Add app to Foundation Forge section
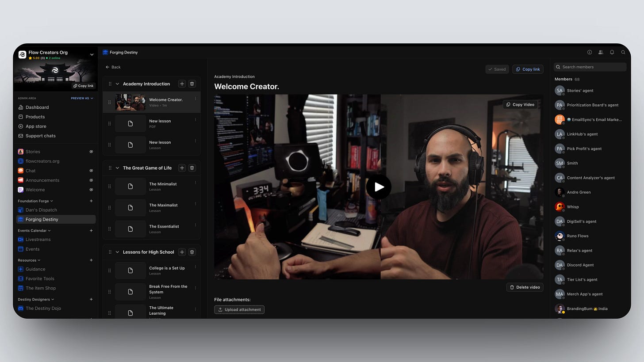This screenshot has width=644, height=362. tap(91, 201)
